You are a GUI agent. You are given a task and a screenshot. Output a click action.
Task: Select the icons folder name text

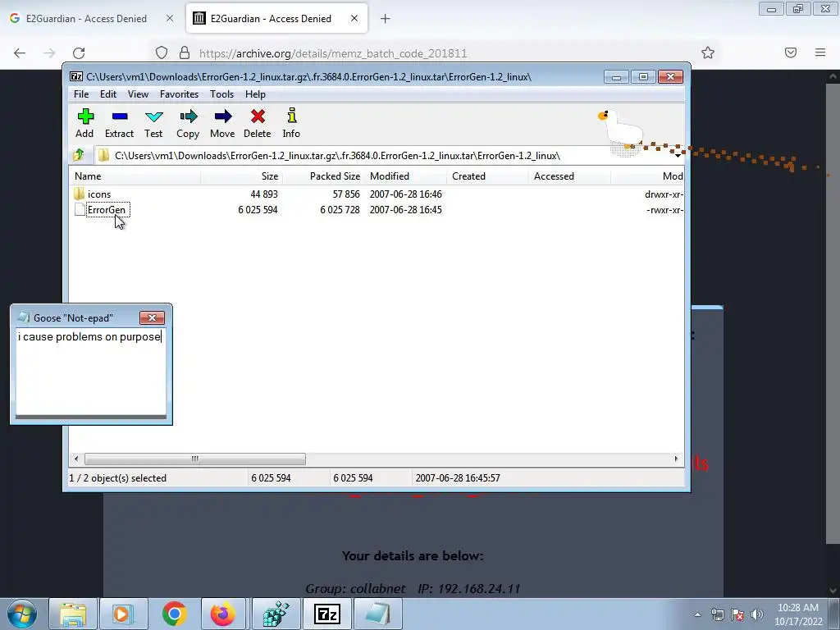tap(99, 194)
